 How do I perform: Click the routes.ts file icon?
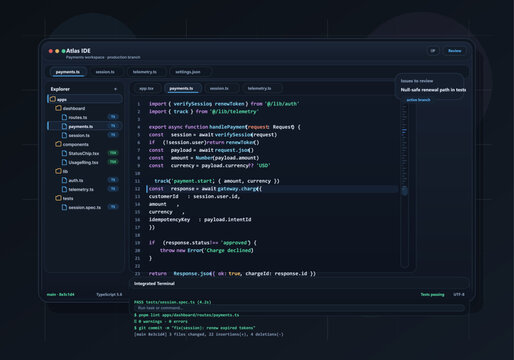(x=64, y=117)
